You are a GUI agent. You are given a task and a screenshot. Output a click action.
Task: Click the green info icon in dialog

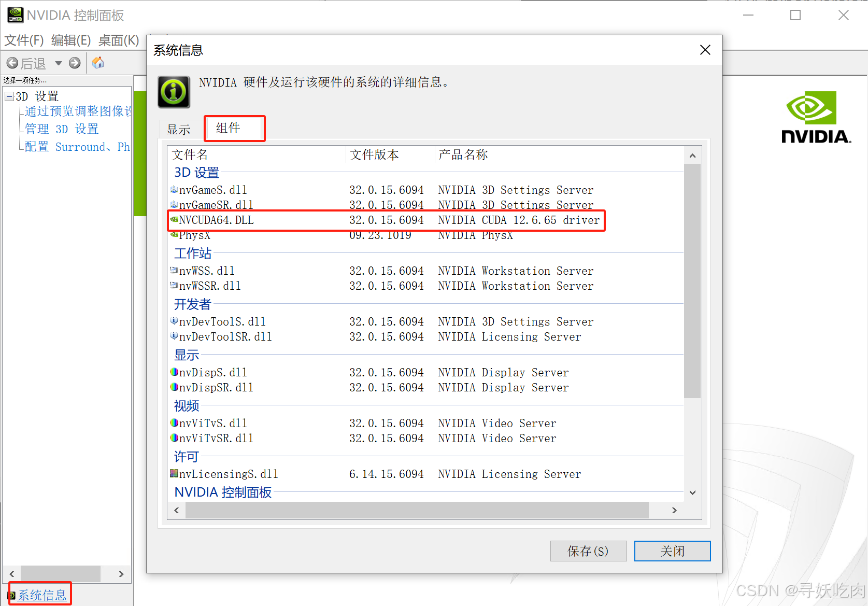coord(174,92)
